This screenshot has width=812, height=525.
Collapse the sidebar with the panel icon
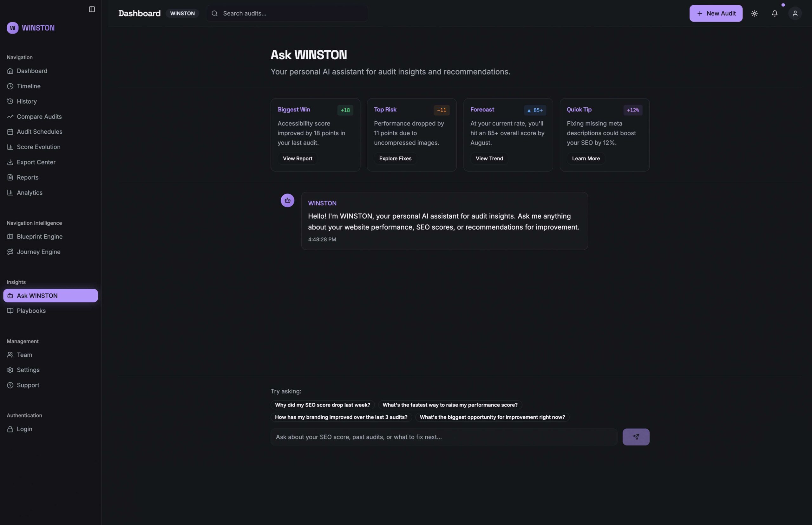[x=92, y=9]
